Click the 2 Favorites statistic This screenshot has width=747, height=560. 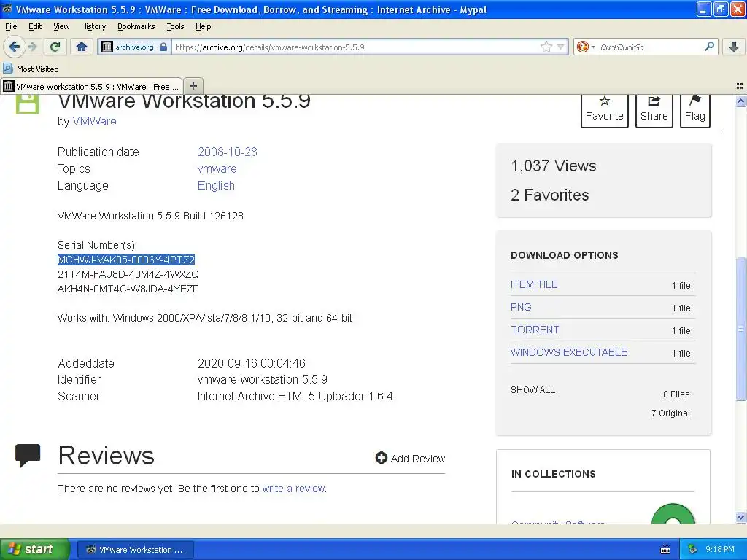[550, 195]
